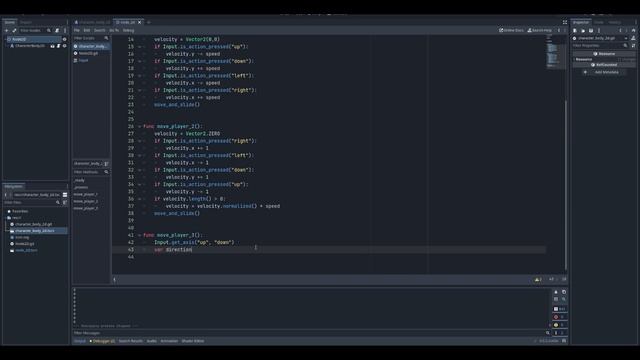Load an existing resource in Inspector
The width and height of the screenshot is (640, 360).
pyautogui.click(x=583, y=31)
